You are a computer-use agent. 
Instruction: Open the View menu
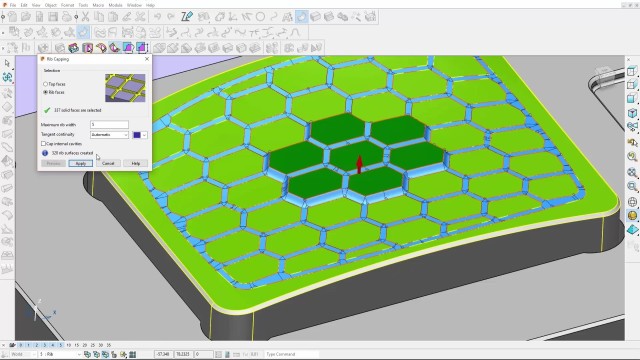(36, 5)
